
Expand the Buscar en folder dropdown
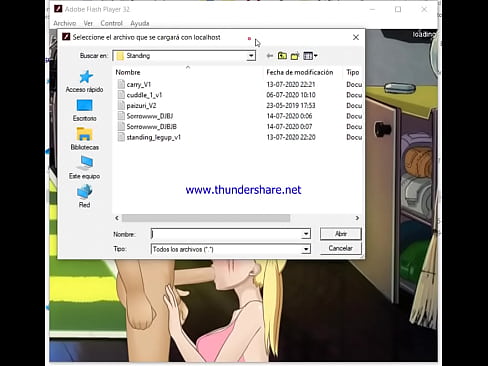point(251,56)
